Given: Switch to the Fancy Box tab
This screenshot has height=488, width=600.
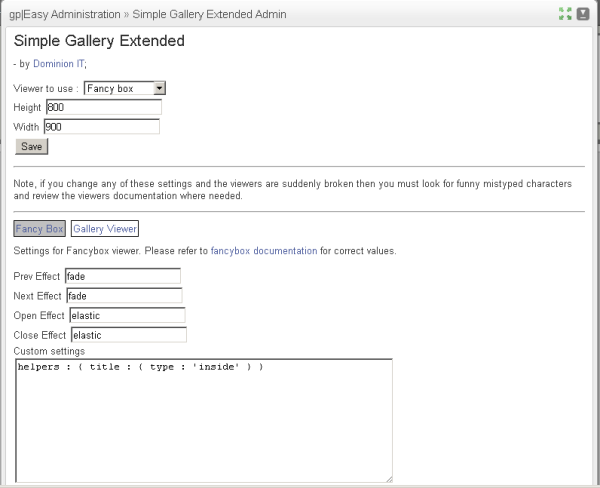Looking at the screenshot, I should click(x=40, y=229).
